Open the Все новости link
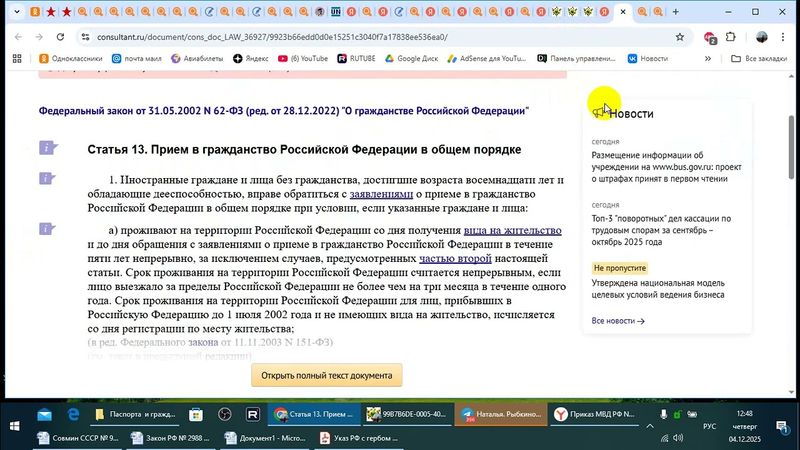This screenshot has width=800, height=450. pyautogui.click(x=618, y=321)
